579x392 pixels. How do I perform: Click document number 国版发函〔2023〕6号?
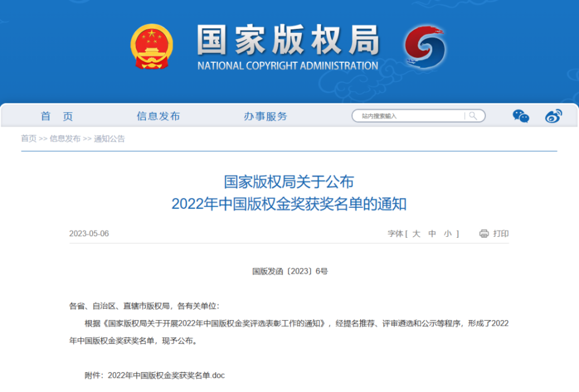click(290, 272)
